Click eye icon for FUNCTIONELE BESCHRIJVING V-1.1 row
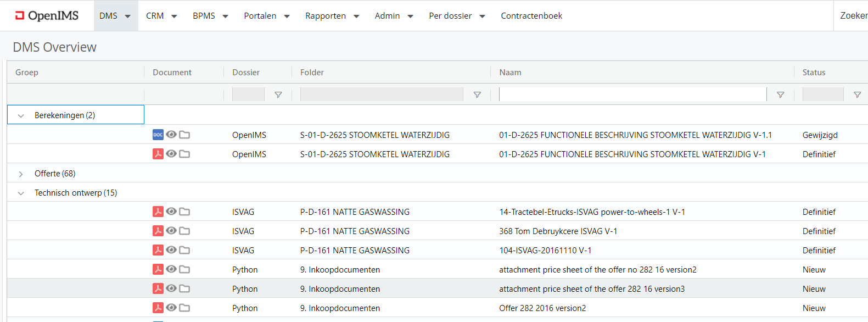This screenshot has width=868, height=322. (171, 134)
